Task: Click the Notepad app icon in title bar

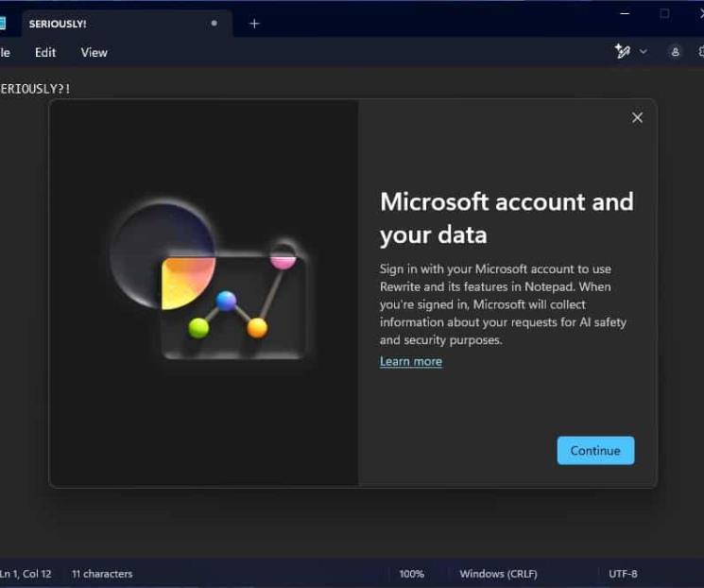Action: (x=2, y=24)
